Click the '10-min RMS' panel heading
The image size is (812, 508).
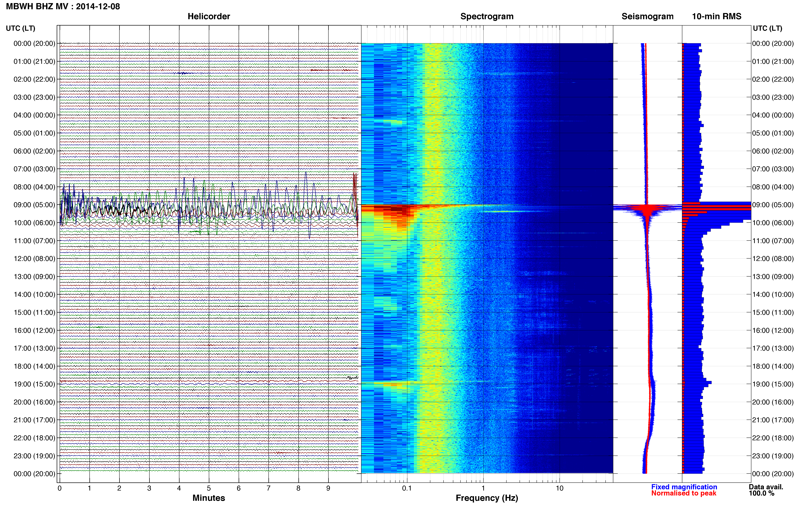717,16
